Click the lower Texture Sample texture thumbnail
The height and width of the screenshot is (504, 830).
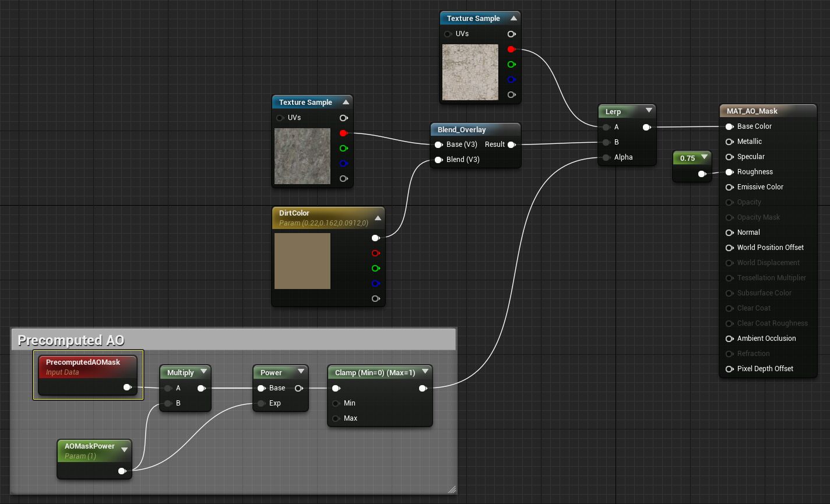coord(302,156)
